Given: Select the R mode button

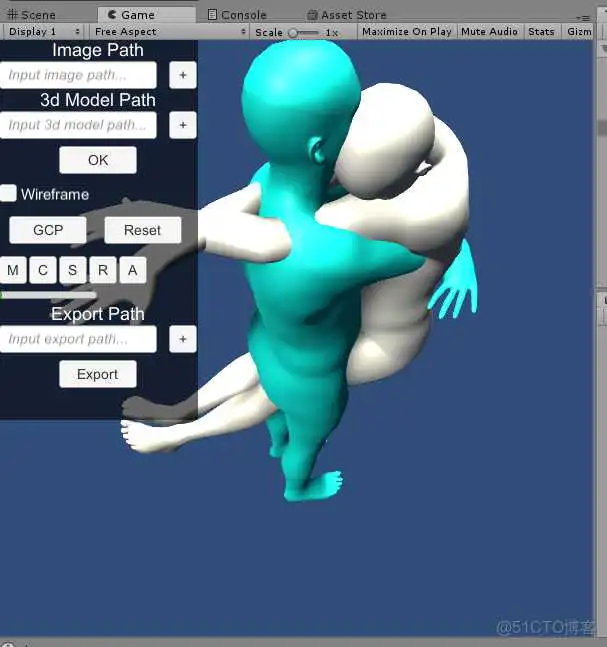Looking at the screenshot, I should (103, 270).
